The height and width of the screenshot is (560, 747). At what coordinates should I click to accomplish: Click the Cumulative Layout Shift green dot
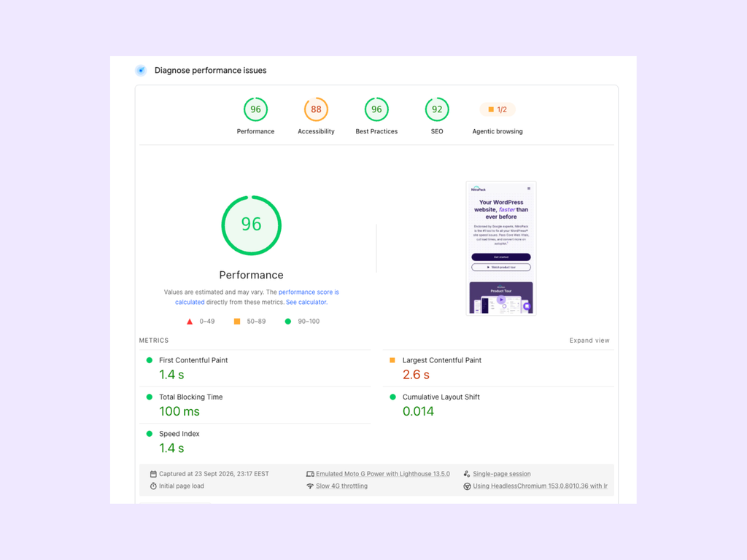click(x=392, y=397)
